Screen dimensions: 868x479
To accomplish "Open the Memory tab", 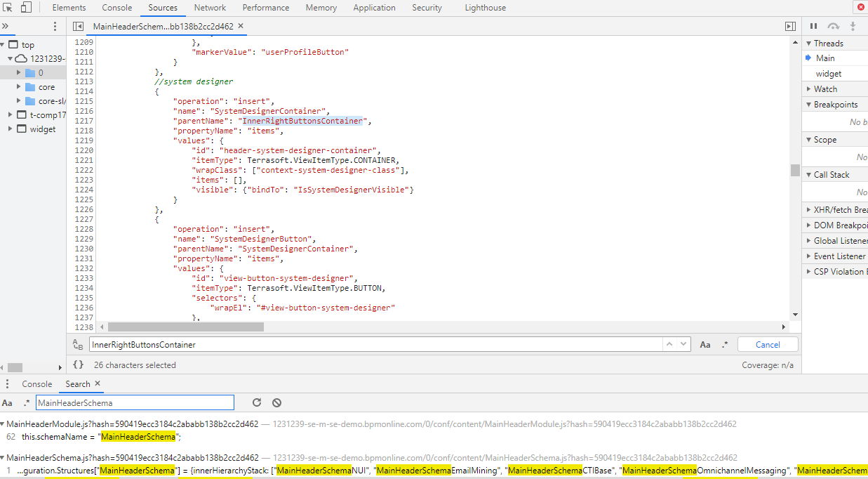I will click(x=321, y=8).
